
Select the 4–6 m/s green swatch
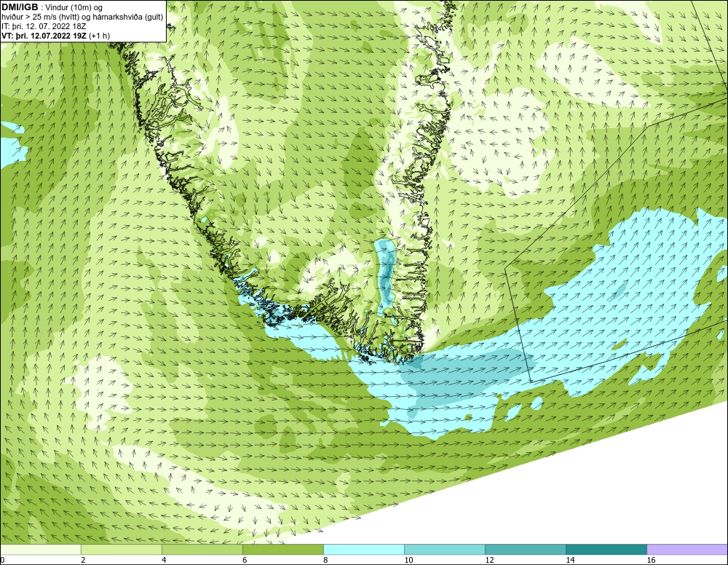pos(202,550)
